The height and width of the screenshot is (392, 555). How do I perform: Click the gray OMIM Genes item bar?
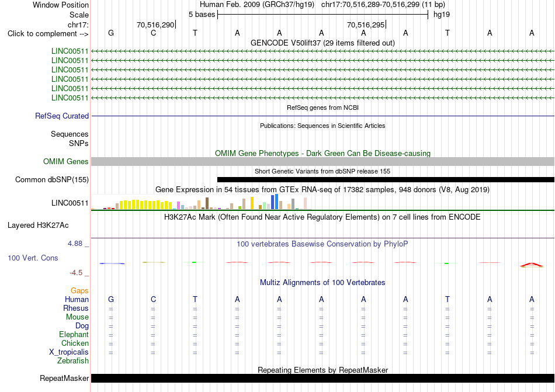[322, 162]
